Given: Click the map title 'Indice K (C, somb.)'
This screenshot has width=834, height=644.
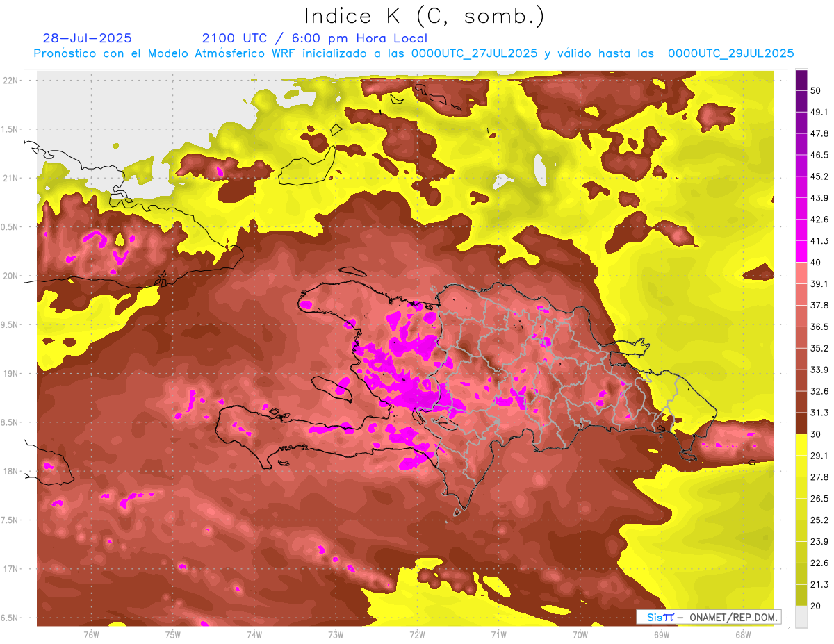Looking at the screenshot, I should [x=424, y=16].
